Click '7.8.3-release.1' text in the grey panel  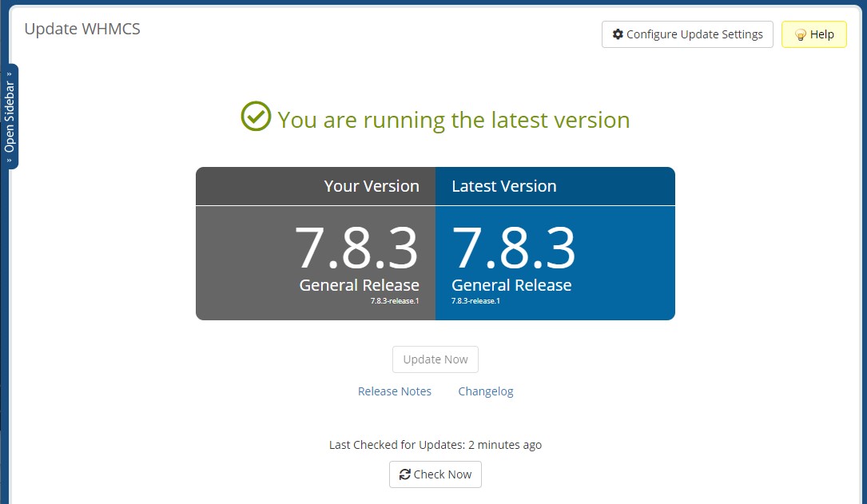pos(395,301)
